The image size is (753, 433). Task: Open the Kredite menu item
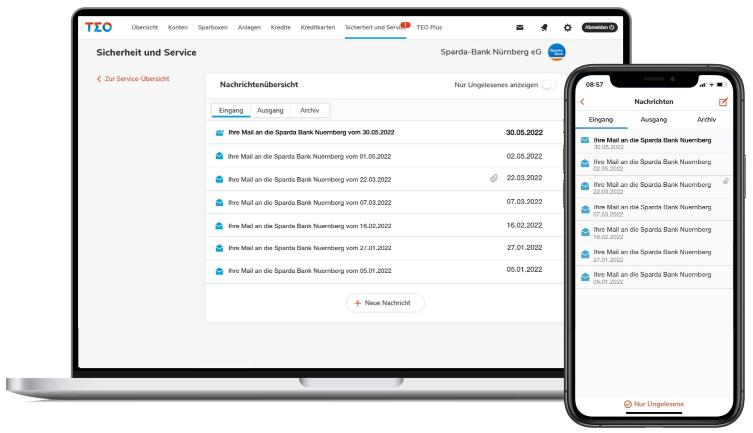(x=280, y=27)
